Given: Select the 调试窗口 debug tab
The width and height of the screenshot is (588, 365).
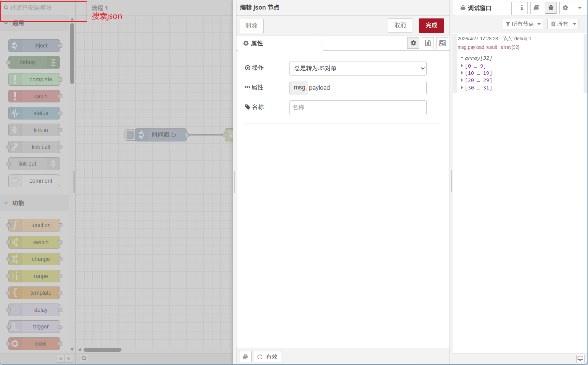Looking at the screenshot, I should pyautogui.click(x=483, y=8).
